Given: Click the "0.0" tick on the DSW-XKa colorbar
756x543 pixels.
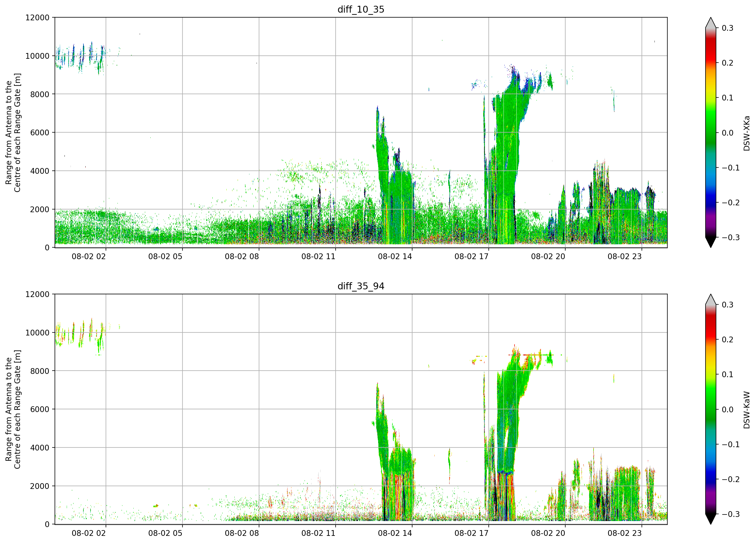Looking at the screenshot, I should click(x=727, y=133).
